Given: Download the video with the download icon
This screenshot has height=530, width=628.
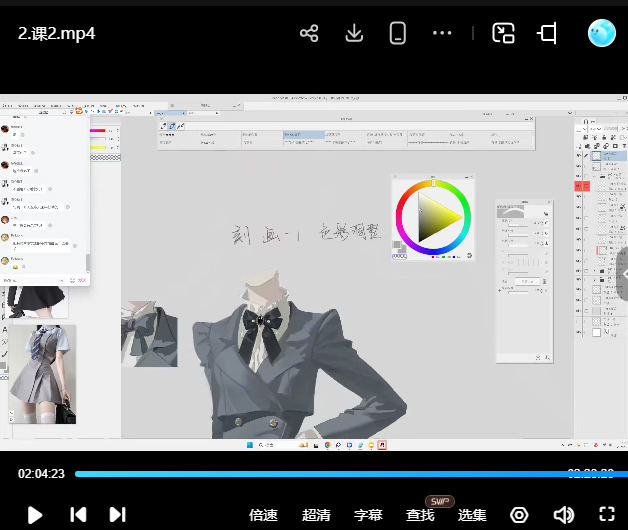Looking at the screenshot, I should pos(353,33).
